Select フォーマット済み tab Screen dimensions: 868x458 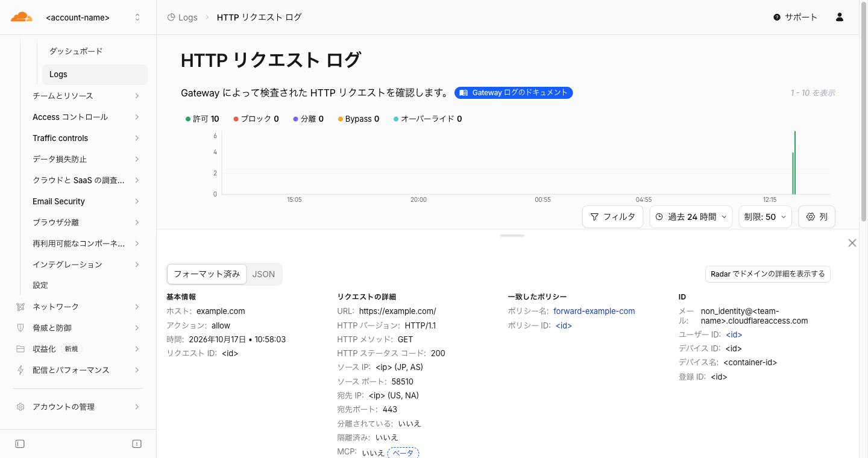point(207,274)
